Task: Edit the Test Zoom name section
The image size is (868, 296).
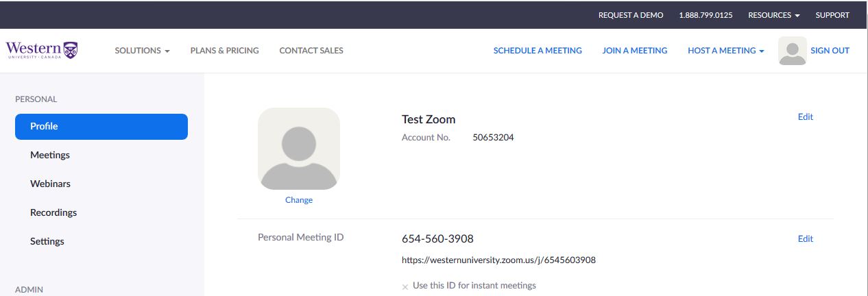Action: [806, 117]
